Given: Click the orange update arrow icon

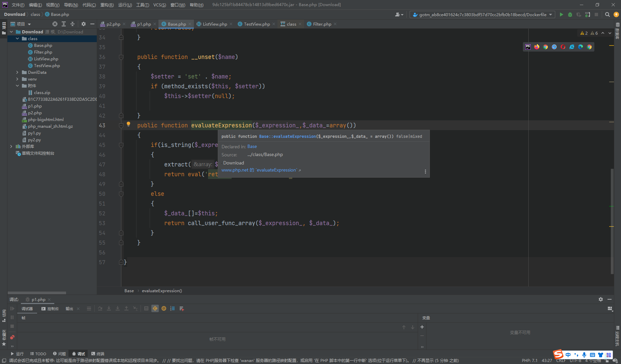Looking at the screenshot, I should (616, 14).
